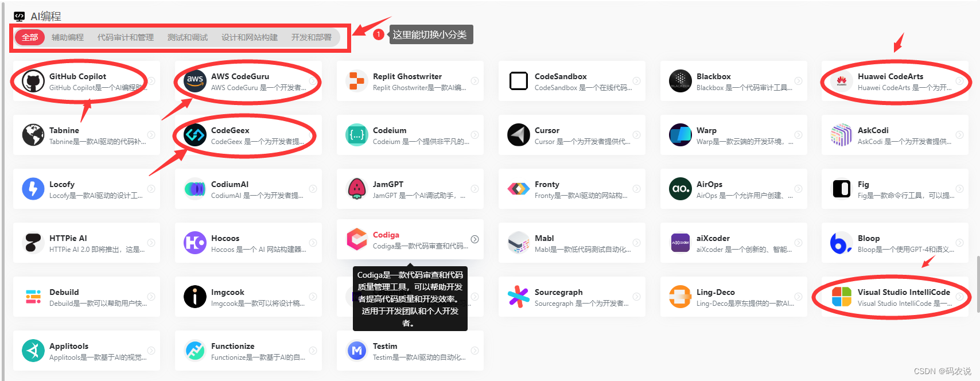The height and width of the screenshot is (381, 980).
Task: Open the Cursor title link
Action: (547, 130)
